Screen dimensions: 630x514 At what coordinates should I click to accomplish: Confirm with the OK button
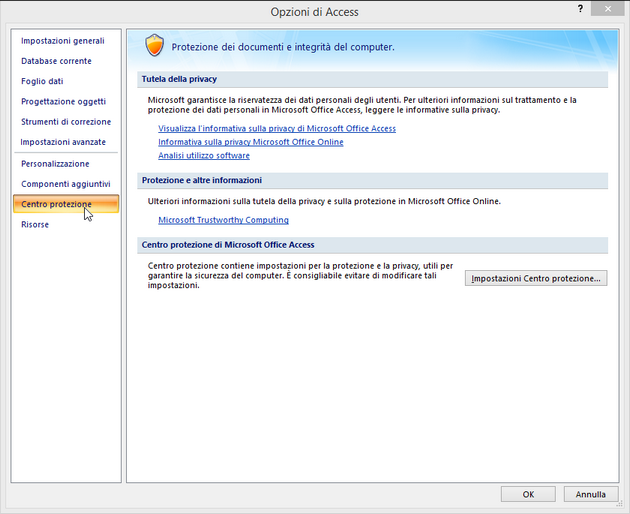(x=528, y=494)
